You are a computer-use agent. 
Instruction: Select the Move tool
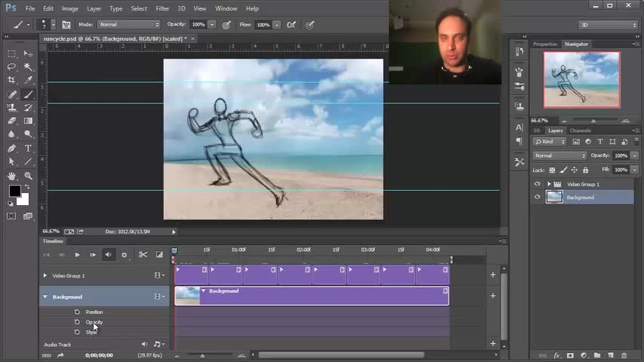click(28, 54)
